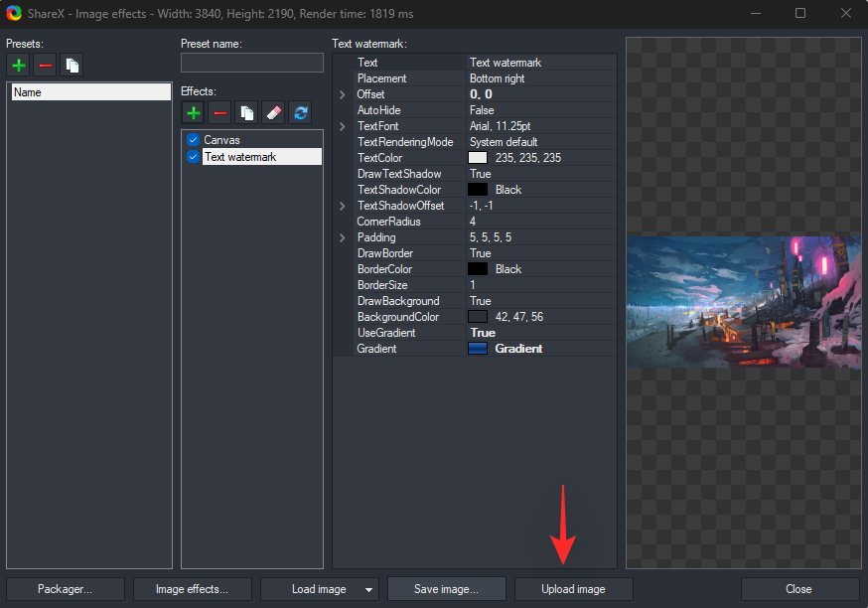Image resolution: width=868 pixels, height=608 pixels.
Task: Click the Save image button
Action: pyautogui.click(x=446, y=588)
